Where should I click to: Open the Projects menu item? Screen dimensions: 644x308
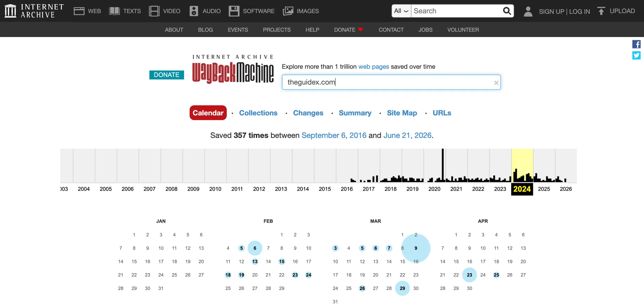coord(277,30)
